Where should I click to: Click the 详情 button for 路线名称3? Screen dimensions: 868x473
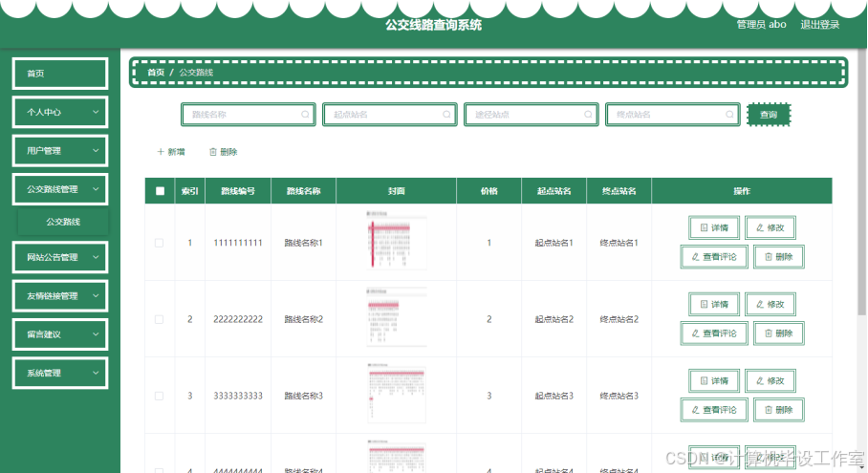click(x=714, y=380)
